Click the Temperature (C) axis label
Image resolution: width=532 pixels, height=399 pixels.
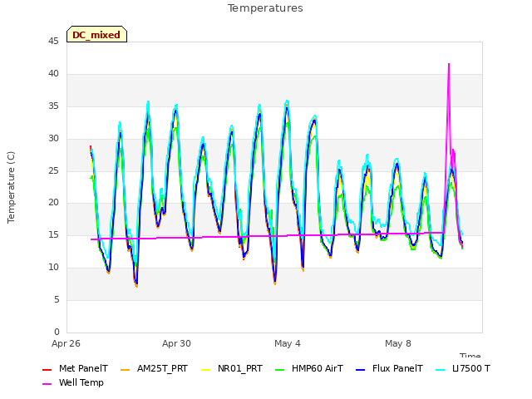11,187
